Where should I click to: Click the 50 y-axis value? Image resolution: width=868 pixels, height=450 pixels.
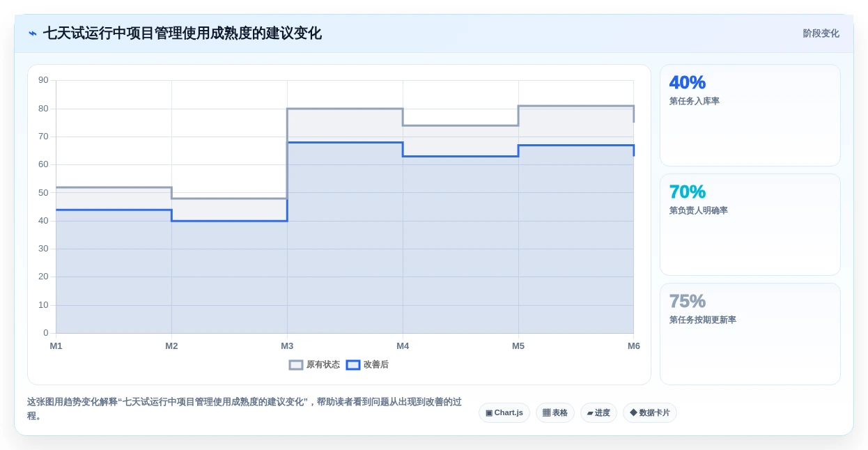click(x=43, y=193)
